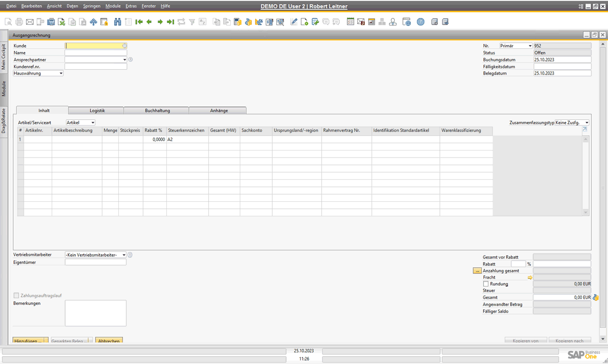
Task: Send the document via the Email icon
Action: click(29, 22)
